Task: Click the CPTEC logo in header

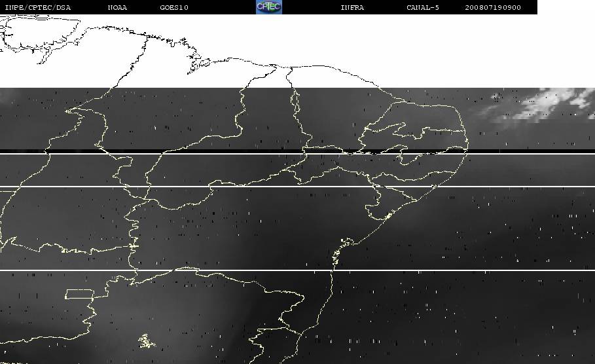Action: coord(268,7)
